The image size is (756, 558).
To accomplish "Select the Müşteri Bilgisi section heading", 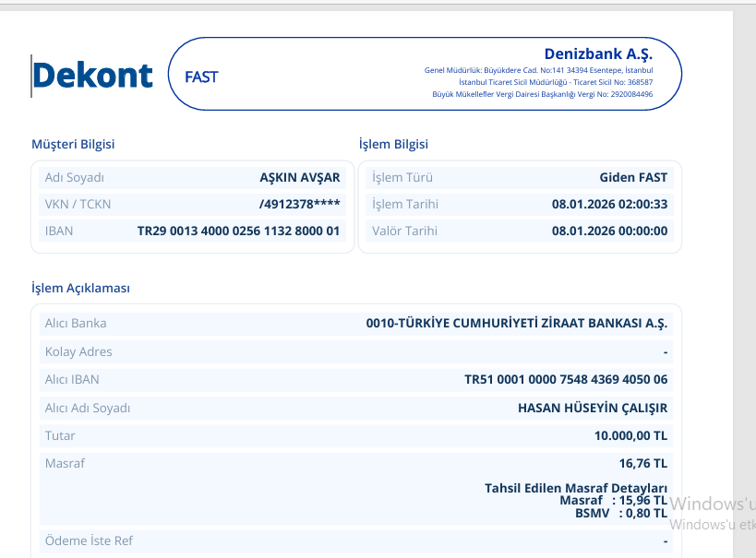I will 73,144.
